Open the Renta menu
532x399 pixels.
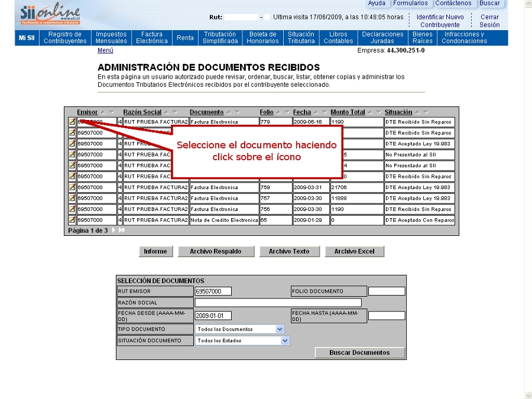point(185,38)
